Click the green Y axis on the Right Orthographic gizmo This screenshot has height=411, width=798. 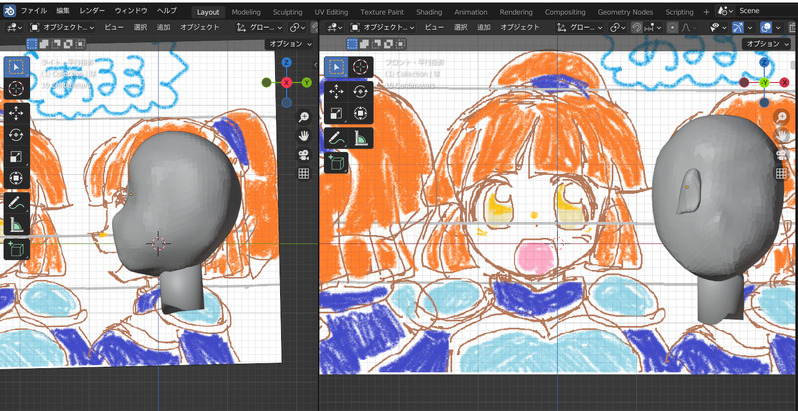[306, 82]
